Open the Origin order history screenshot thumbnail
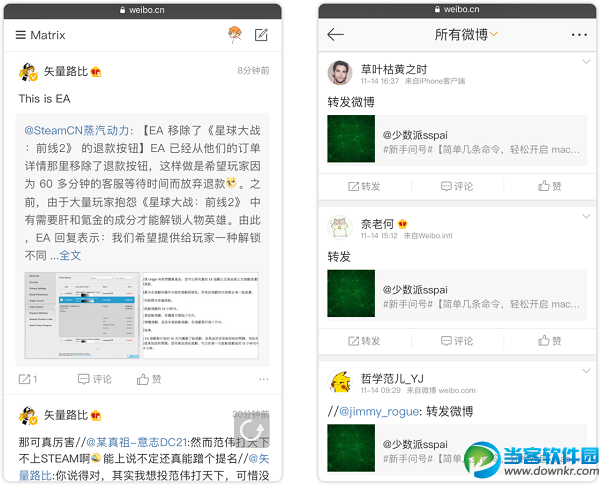 pos(82,315)
